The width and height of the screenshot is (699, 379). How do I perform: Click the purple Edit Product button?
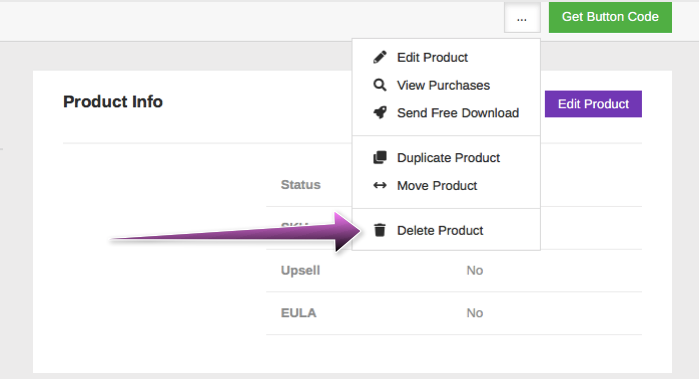[x=593, y=104]
